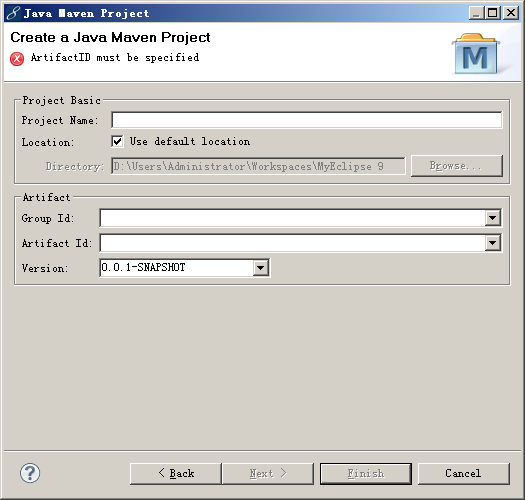
Task: Minimize the Java Maven Project window
Action: (x=476, y=13)
